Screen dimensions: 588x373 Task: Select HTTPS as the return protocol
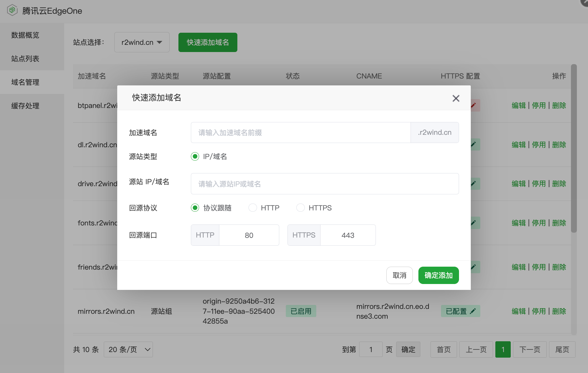pyautogui.click(x=300, y=207)
